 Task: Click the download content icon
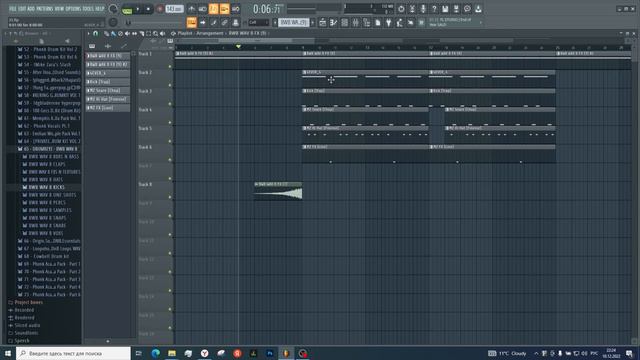[478, 9]
